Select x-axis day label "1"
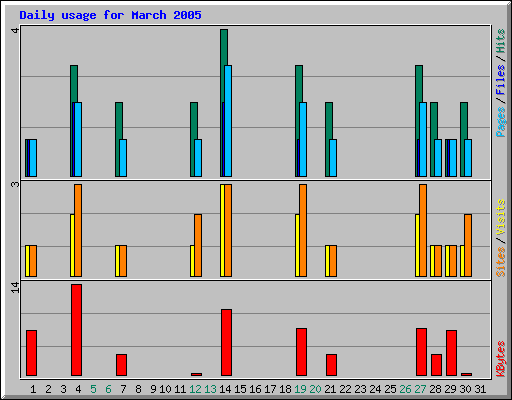Image resolution: width=512 pixels, height=400 pixels. tap(33, 389)
